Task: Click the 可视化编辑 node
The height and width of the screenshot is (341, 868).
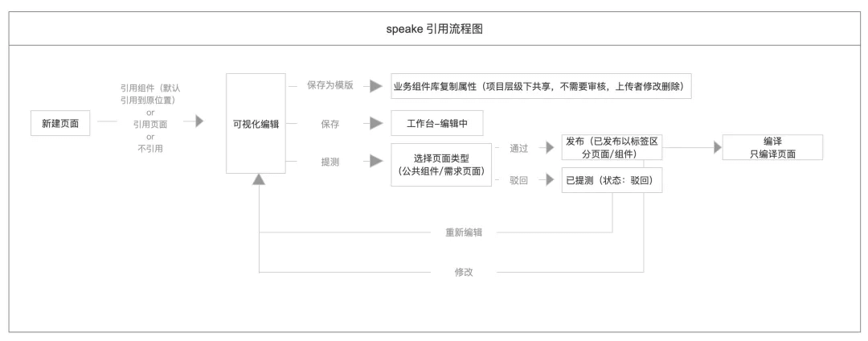Action: (256, 123)
